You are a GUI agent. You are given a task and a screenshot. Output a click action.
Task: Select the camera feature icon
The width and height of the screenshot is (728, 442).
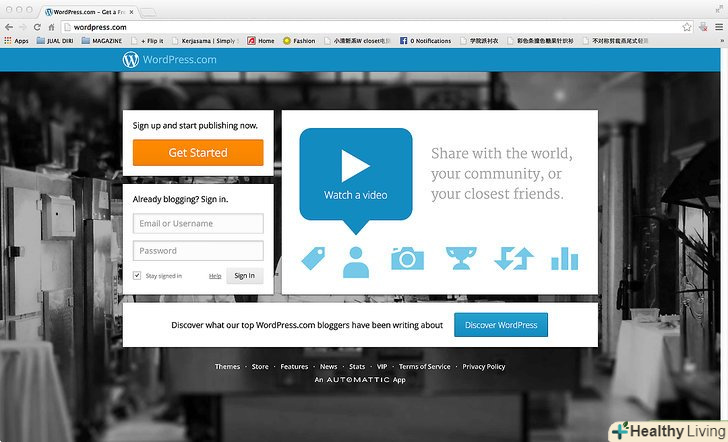click(x=408, y=258)
